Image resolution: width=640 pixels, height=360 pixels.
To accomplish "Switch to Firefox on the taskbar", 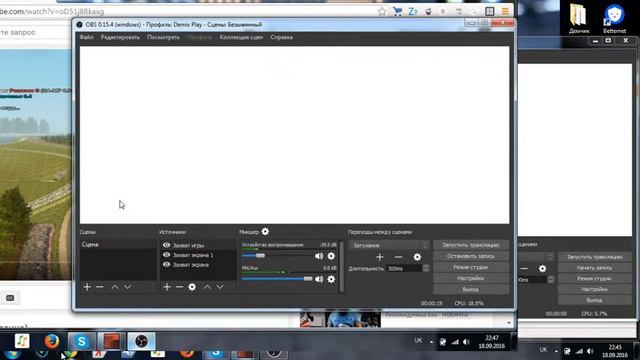I will (51, 341).
